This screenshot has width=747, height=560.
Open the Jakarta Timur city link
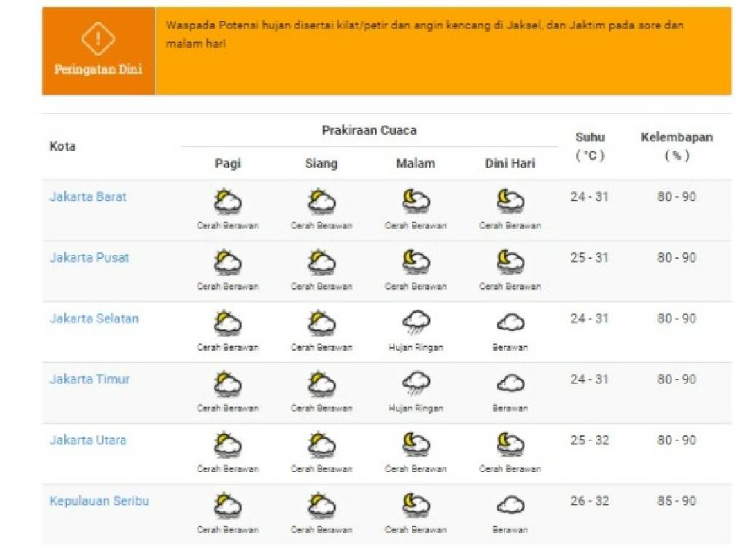point(90,379)
